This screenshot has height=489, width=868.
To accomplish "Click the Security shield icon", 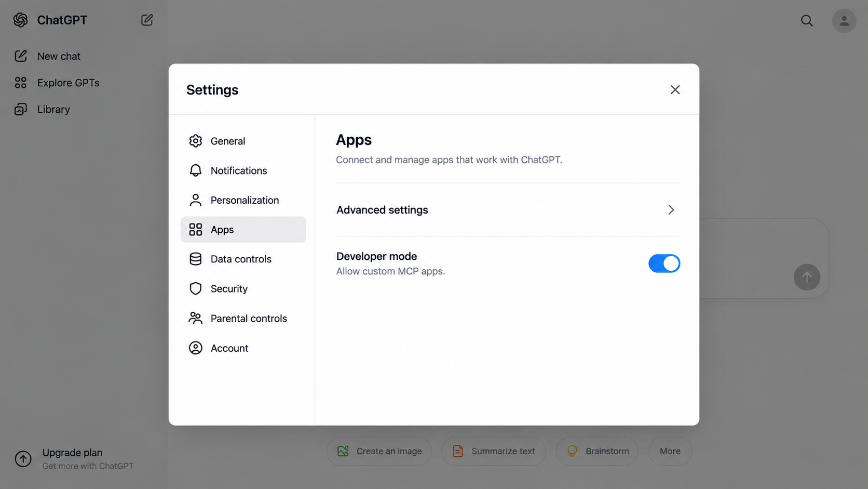I will click(x=196, y=288).
